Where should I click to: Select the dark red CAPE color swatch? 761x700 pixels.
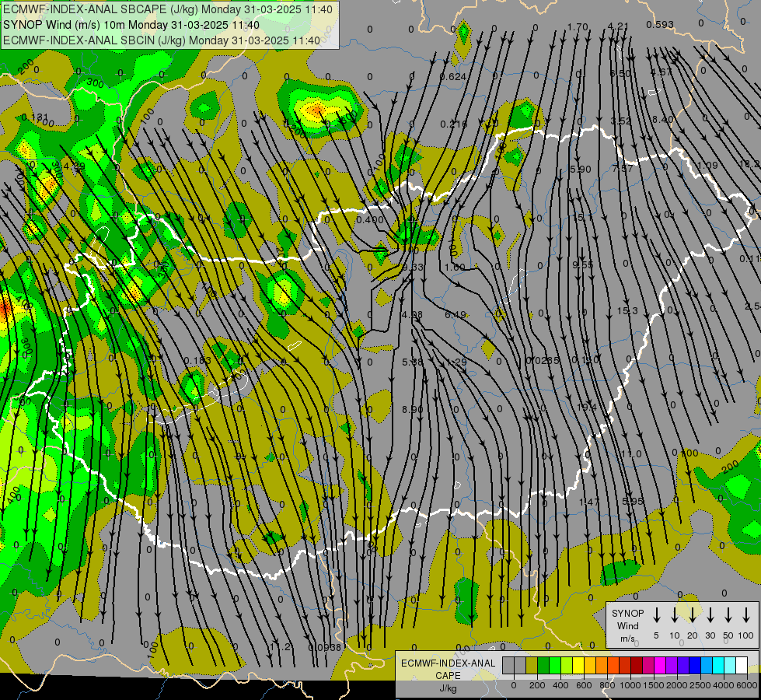(637, 665)
